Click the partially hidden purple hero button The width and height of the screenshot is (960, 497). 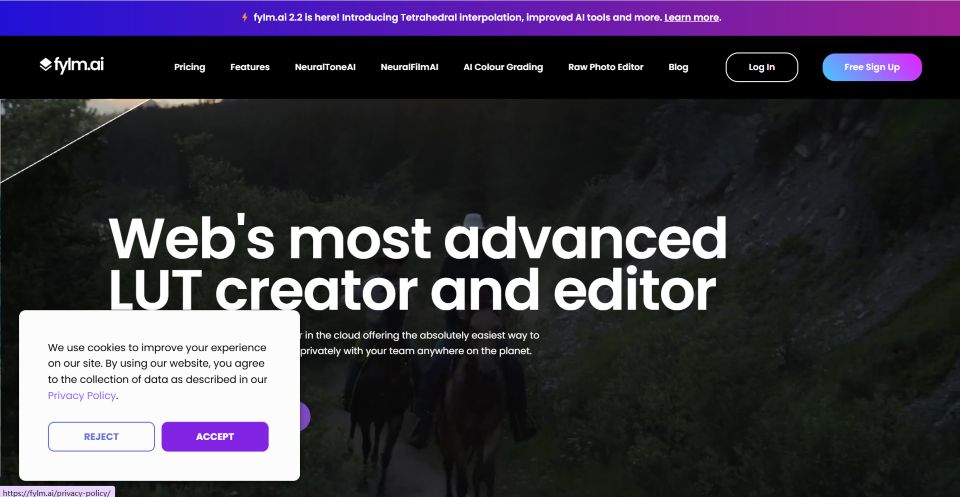click(305, 416)
